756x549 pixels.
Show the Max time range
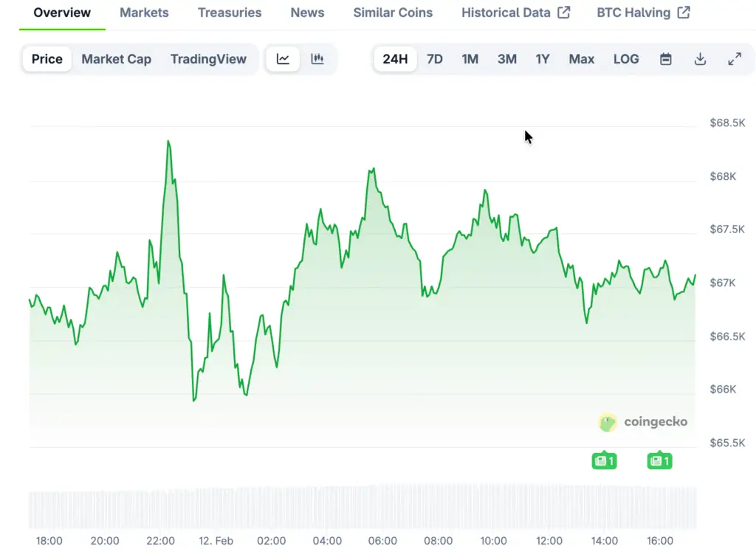(x=582, y=59)
